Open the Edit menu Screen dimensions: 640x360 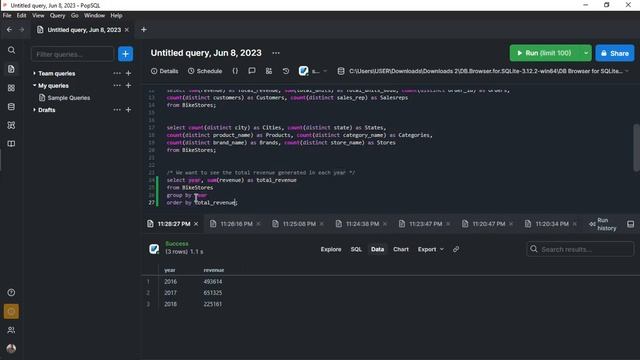point(21,16)
